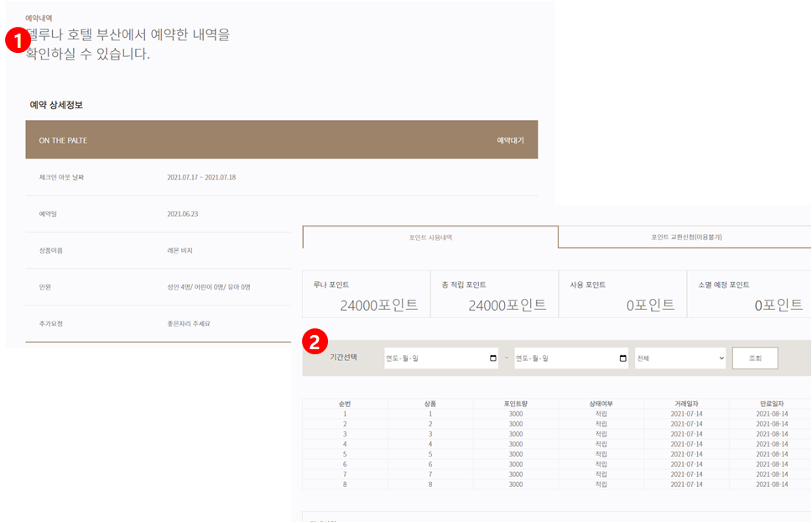The image size is (812, 523).
Task: Switch to the 포인트 교환신청(이용불가) tab
Action: click(686, 237)
